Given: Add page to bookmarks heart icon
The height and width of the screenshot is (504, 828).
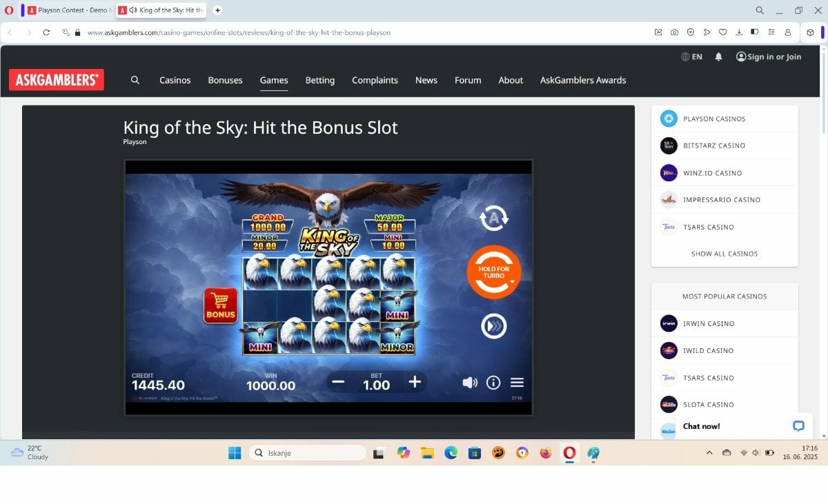Looking at the screenshot, I should pos(723,32).
